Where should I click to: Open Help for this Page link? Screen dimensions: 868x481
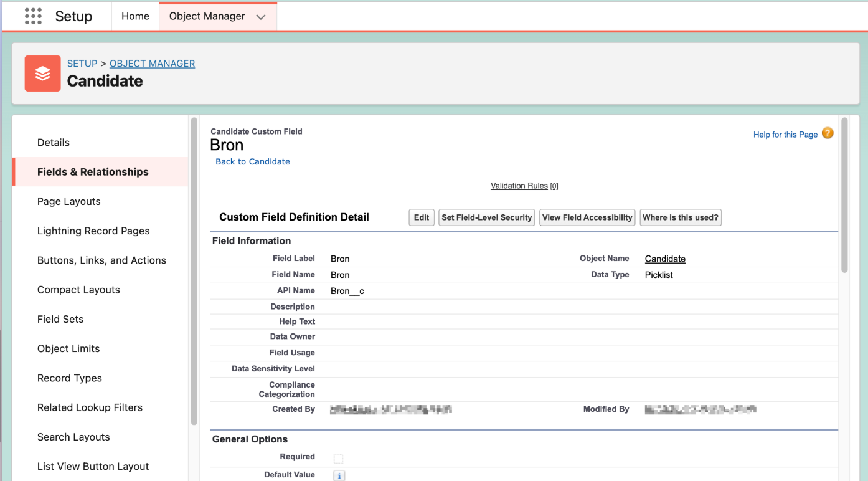[x=785, y=135]
